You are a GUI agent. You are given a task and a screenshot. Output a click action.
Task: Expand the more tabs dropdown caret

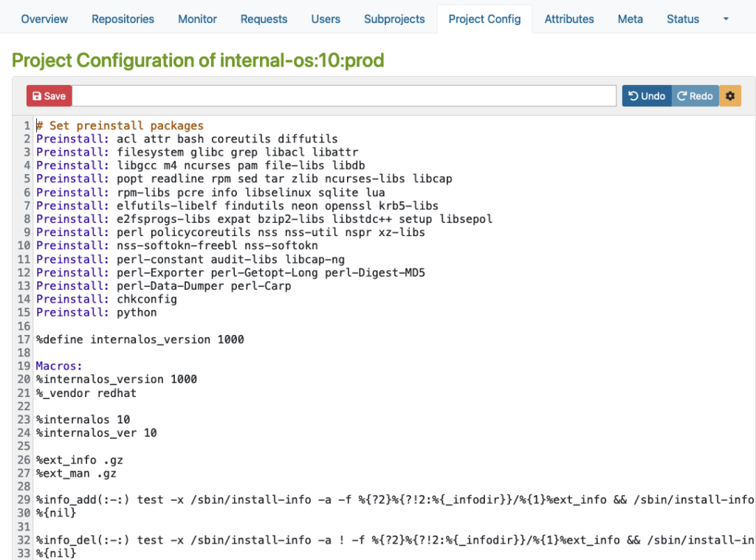click(726, 19)
